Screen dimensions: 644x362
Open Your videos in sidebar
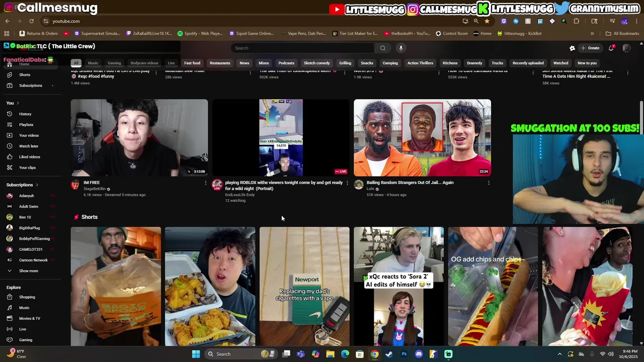pos(29,135)
